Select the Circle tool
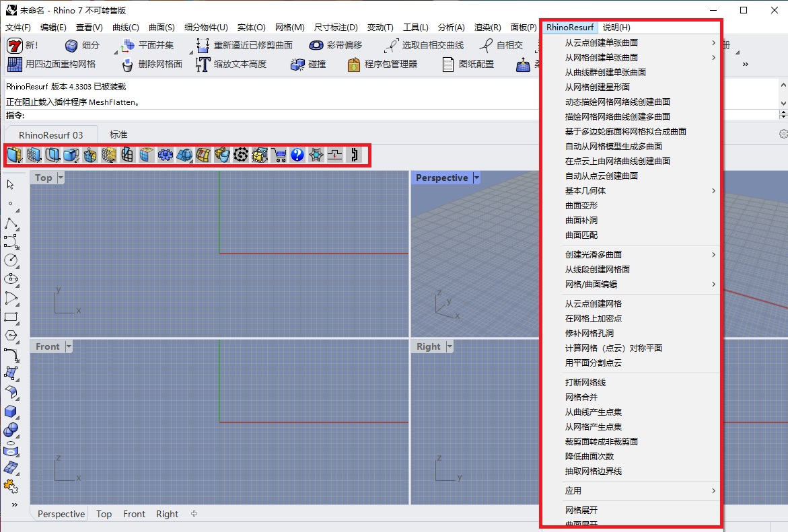 coord(11,260)
